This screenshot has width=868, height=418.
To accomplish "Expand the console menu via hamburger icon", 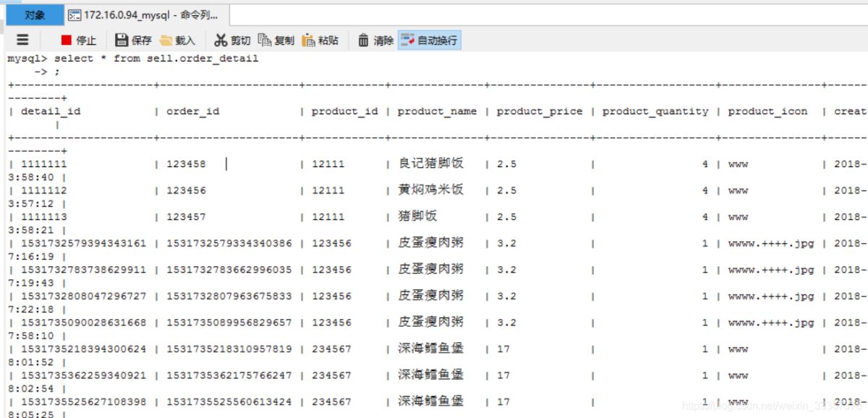I will click(22, 41).
